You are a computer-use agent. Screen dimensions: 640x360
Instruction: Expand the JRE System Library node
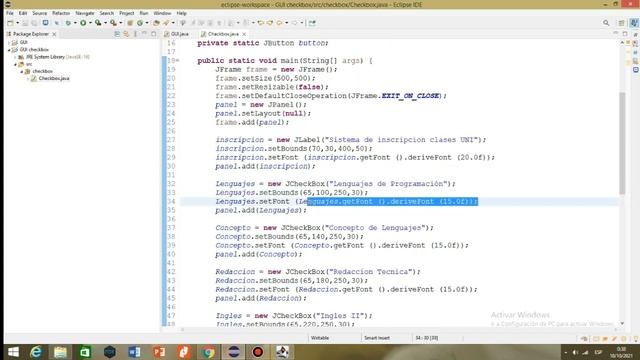16,57
